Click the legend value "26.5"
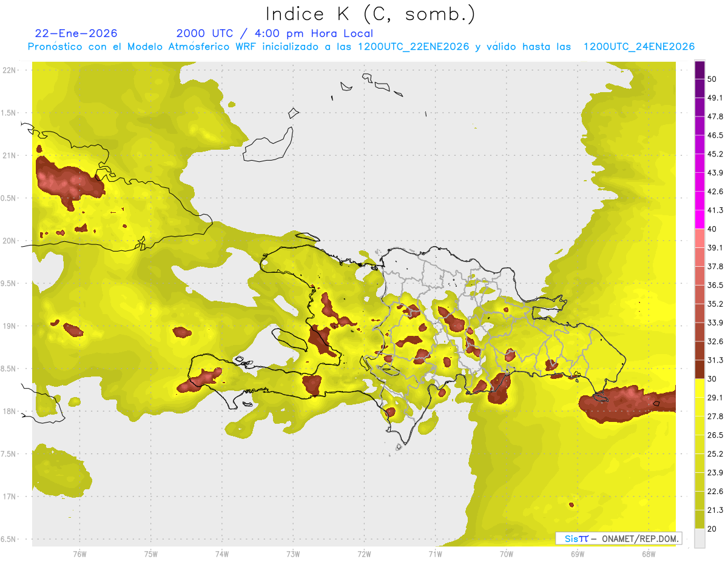Screen dimensions: 728x562 (715, 435)
